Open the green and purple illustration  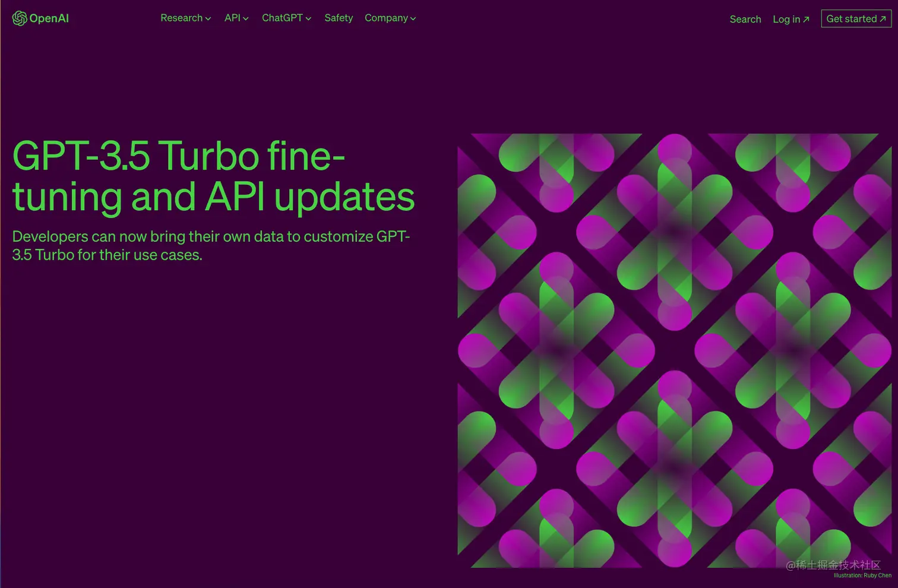tap(675, 350)
